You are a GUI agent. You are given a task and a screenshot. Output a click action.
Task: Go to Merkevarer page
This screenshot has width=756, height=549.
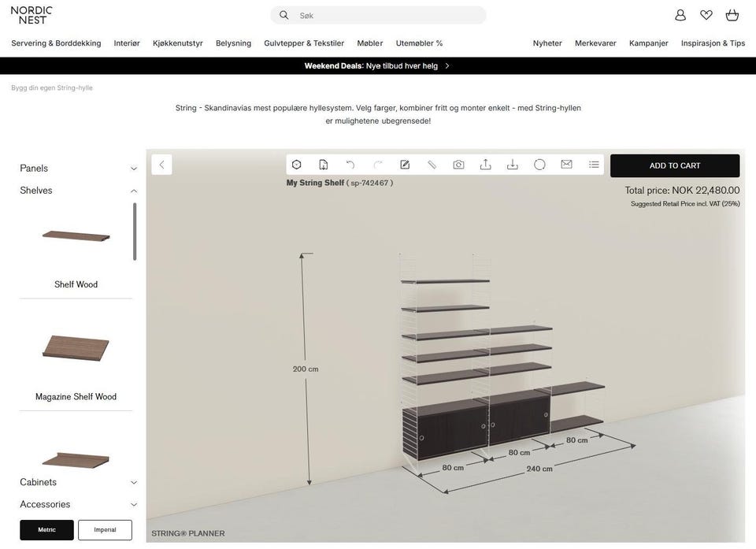[x=595, y=43]
